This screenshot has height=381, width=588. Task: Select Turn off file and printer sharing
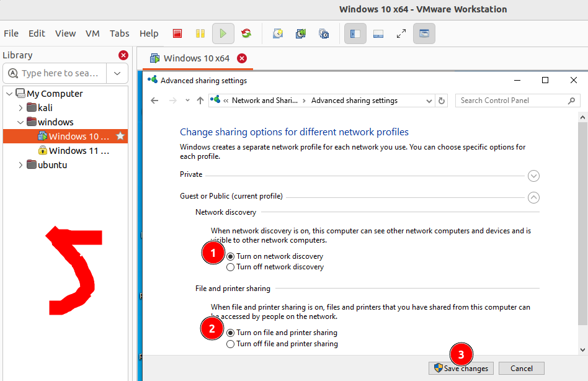(x=231, y=344)
